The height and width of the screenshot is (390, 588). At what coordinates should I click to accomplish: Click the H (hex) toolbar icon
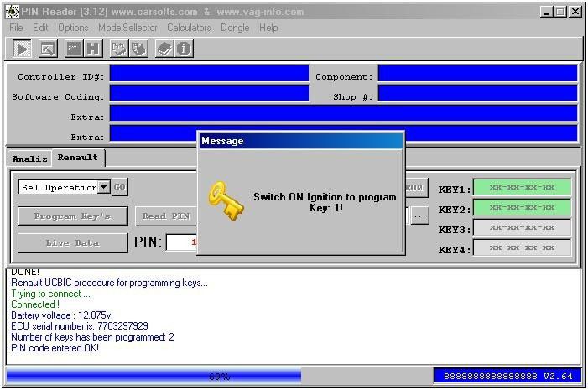[92, 49]
